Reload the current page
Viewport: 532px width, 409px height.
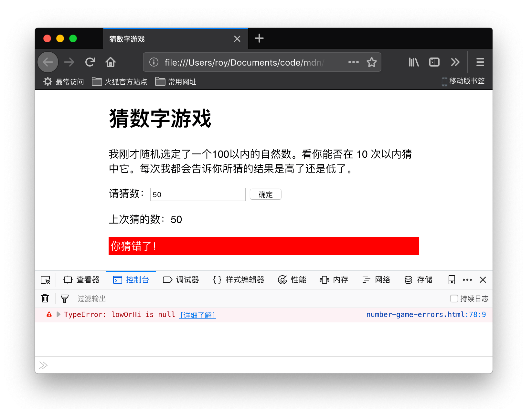click(90, 62)
